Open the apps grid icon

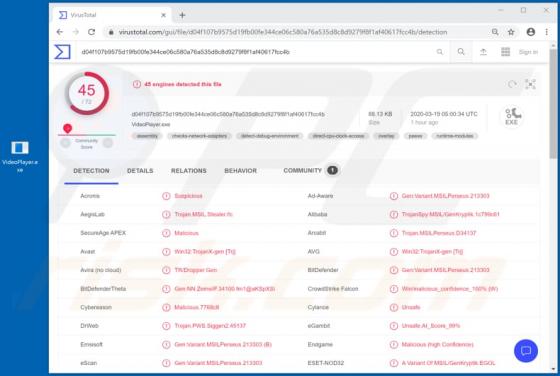[505, 52]
